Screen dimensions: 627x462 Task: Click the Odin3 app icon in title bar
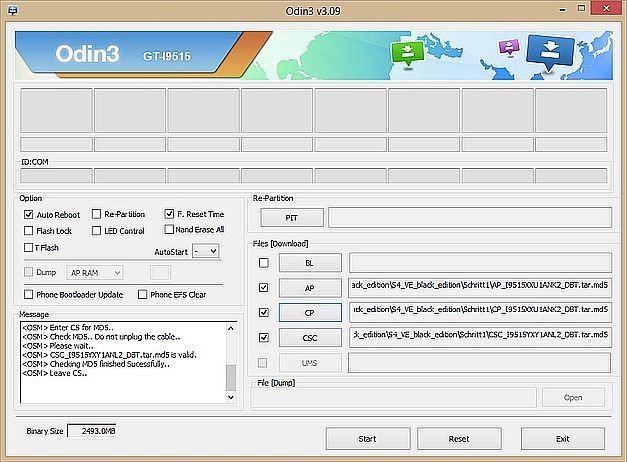tap(13, 10)
